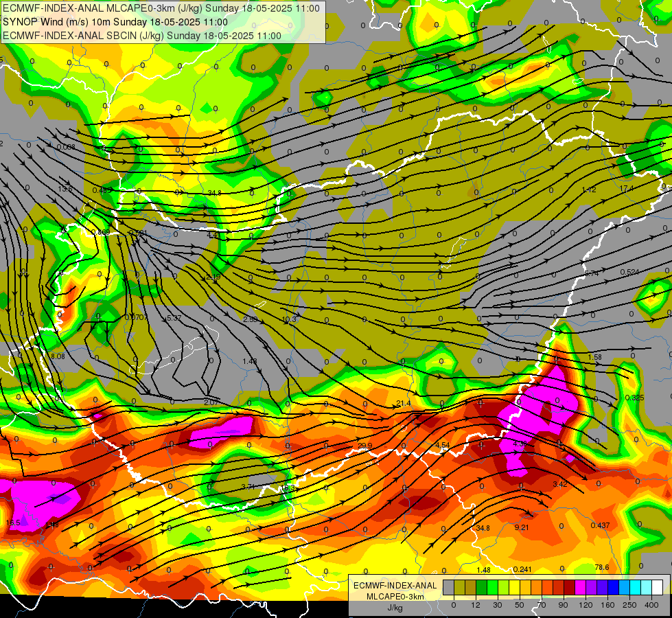Viewport: 672px width, 618px height.
Task: Click the map value '0.241'
Action: (522, 569)
